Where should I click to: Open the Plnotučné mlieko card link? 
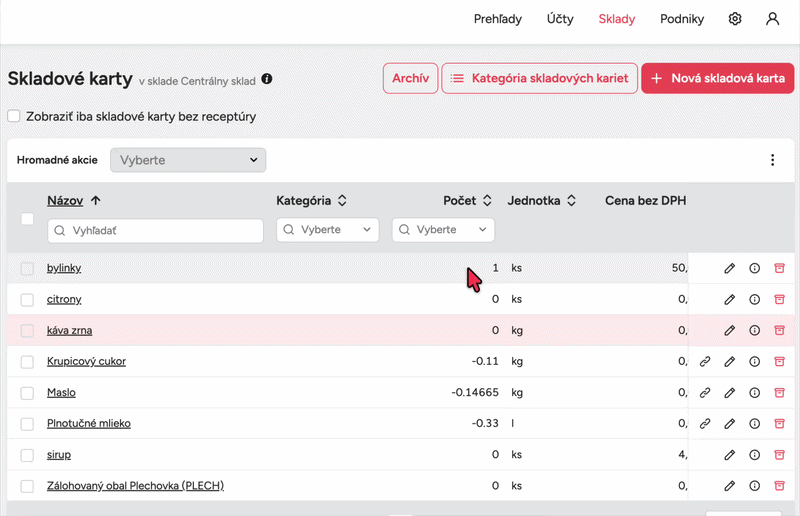pyautogui.click(x=89, y=424)
